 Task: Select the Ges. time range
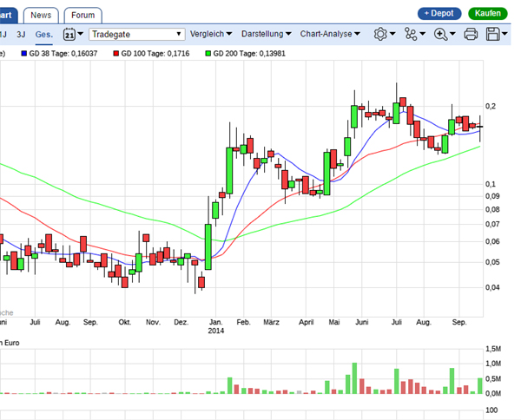coord(44,34)
